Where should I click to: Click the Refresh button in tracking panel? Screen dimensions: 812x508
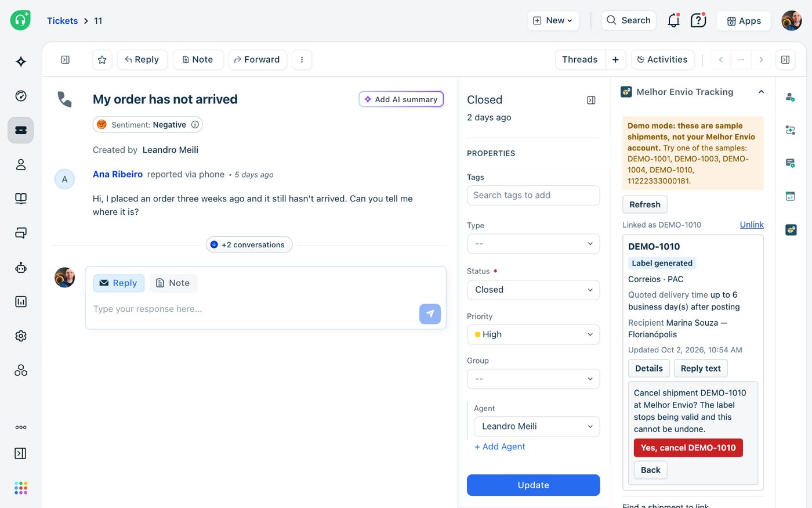click(x=645, y=204)
